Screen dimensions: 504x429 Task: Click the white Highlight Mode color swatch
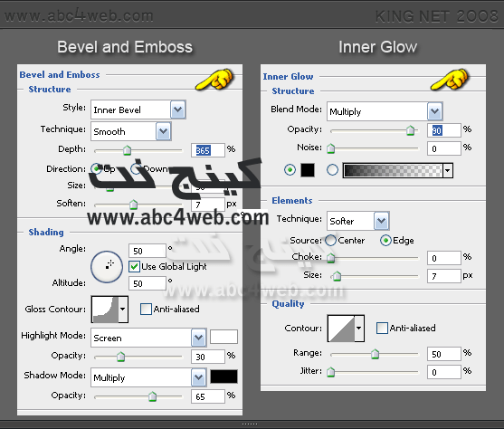click(x=224, y=337)
